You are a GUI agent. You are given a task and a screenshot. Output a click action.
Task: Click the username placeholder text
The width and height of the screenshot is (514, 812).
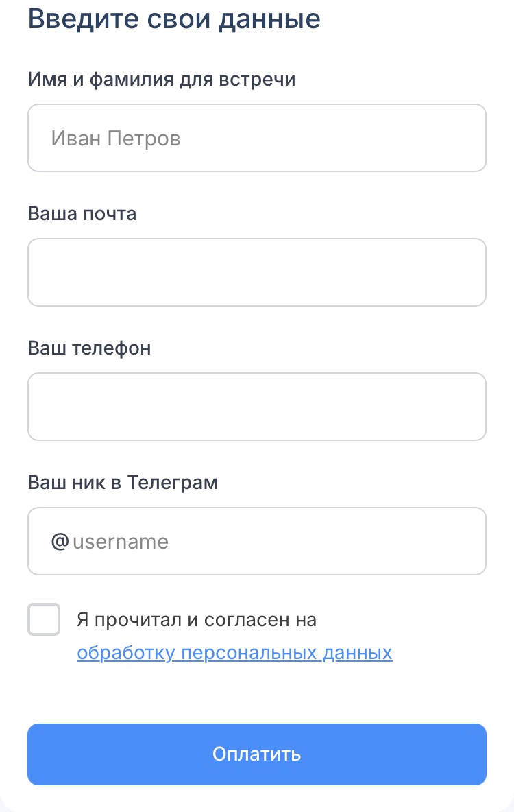[121, 542]
